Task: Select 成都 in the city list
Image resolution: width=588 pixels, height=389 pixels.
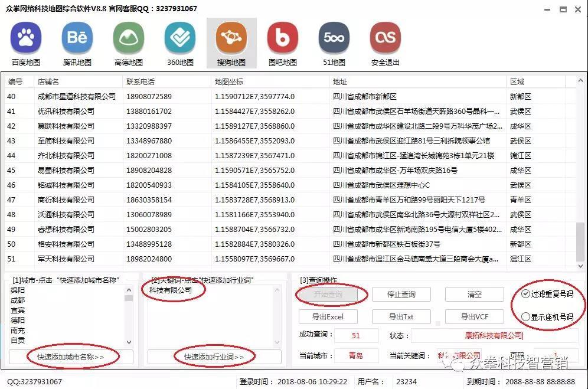Action: 17,299
